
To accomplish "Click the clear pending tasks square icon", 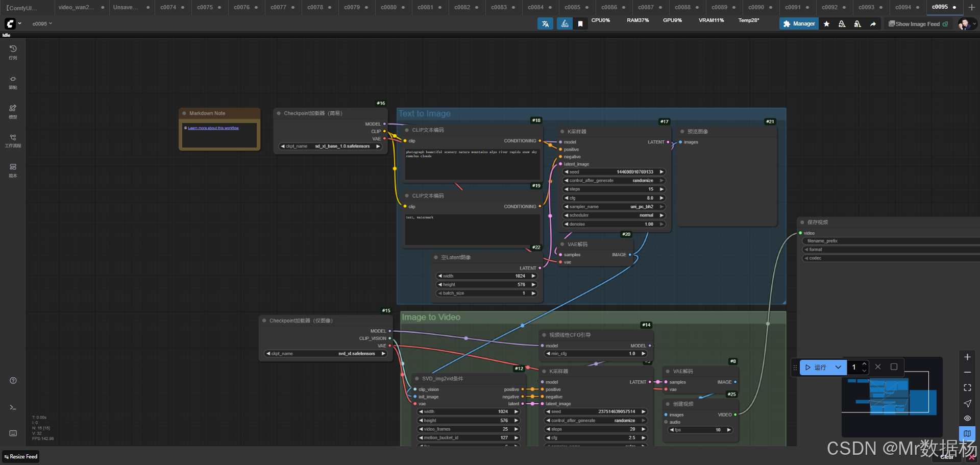I will point(894,367).
